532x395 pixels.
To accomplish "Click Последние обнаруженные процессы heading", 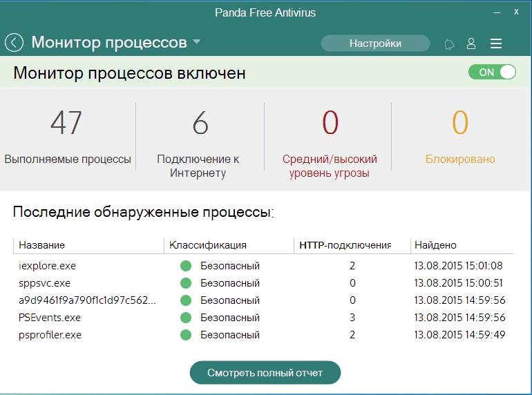I will tap(143, 212).
